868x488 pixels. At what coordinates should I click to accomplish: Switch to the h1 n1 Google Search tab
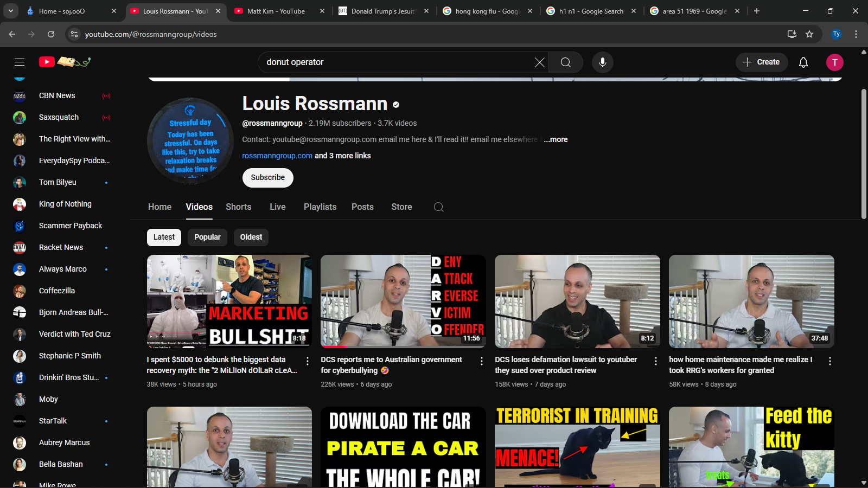tap(590, 11)
